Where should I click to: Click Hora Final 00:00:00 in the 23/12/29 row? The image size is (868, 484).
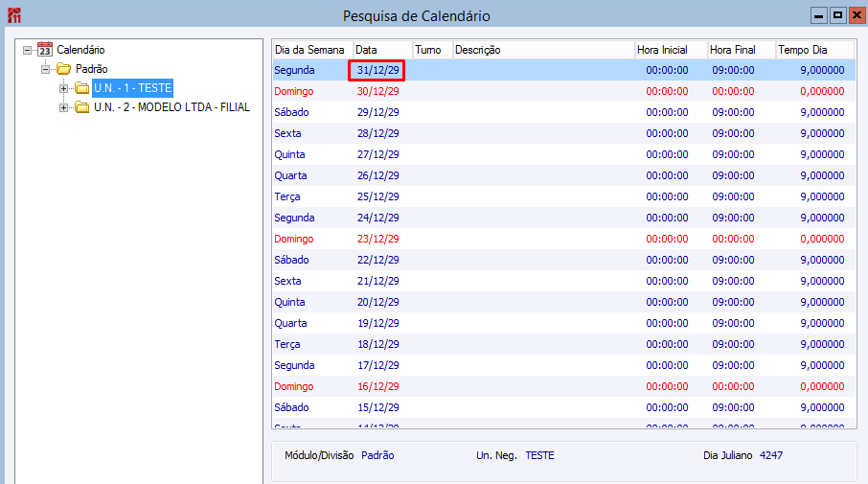point(733,239)
